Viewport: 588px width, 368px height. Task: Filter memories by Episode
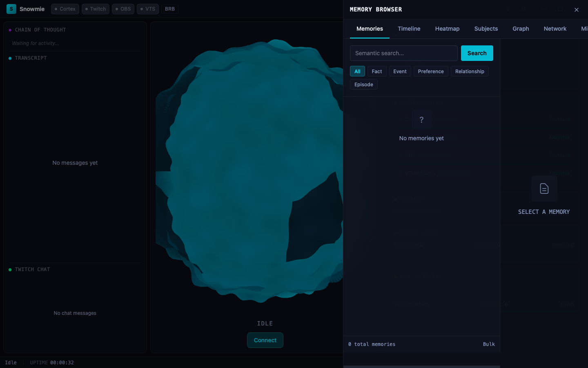point(364,85)
